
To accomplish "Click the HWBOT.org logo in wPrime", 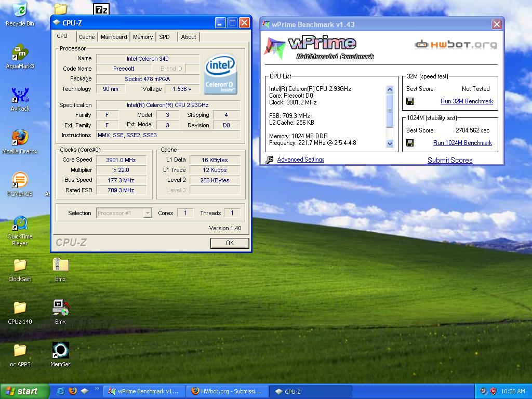I will 456,45.
